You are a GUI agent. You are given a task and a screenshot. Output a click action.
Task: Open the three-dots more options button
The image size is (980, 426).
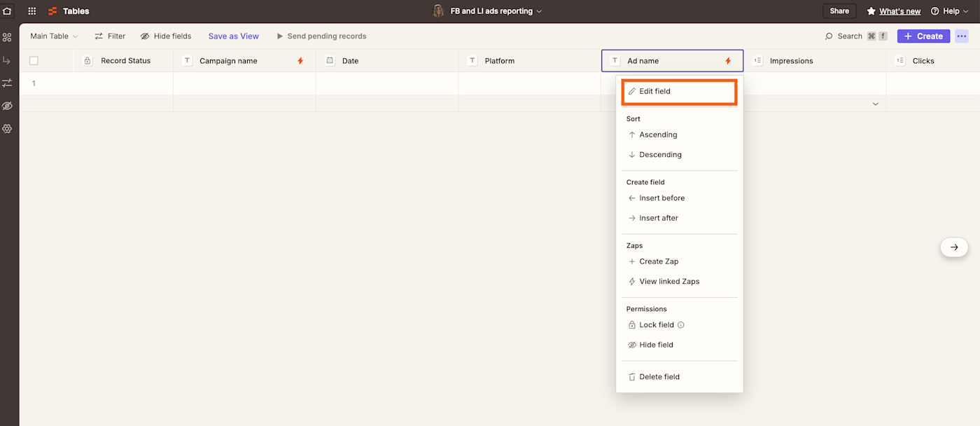961,36
